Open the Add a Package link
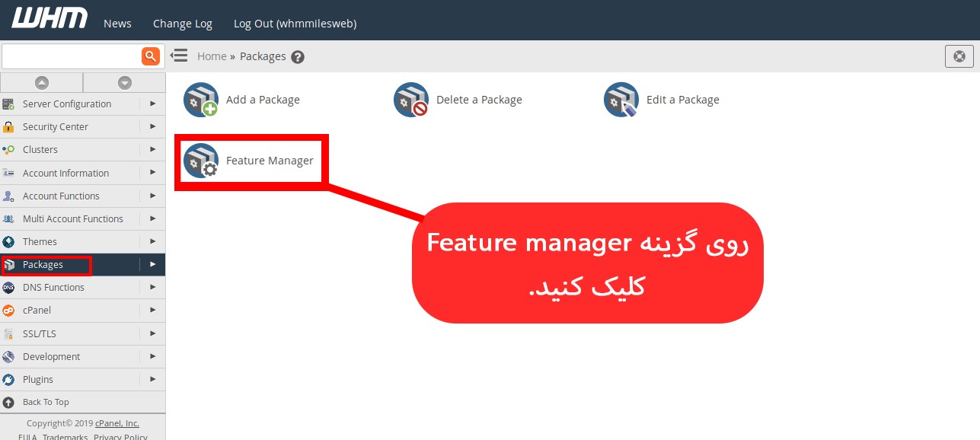The image size is (980, 440). (x=263, y=100)
